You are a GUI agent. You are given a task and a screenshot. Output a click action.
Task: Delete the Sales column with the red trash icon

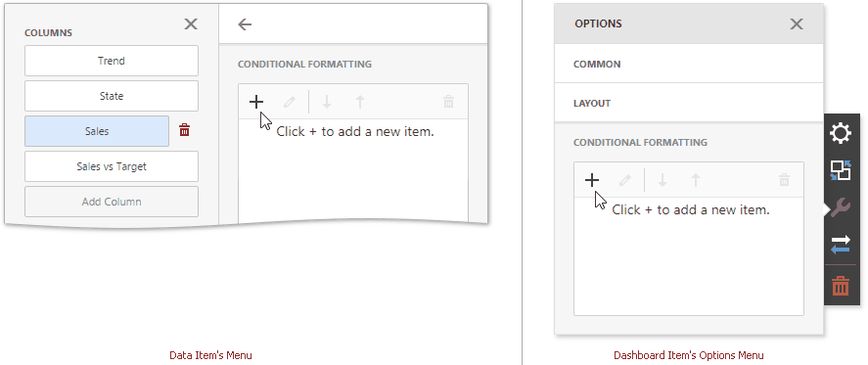pos(184,131)
